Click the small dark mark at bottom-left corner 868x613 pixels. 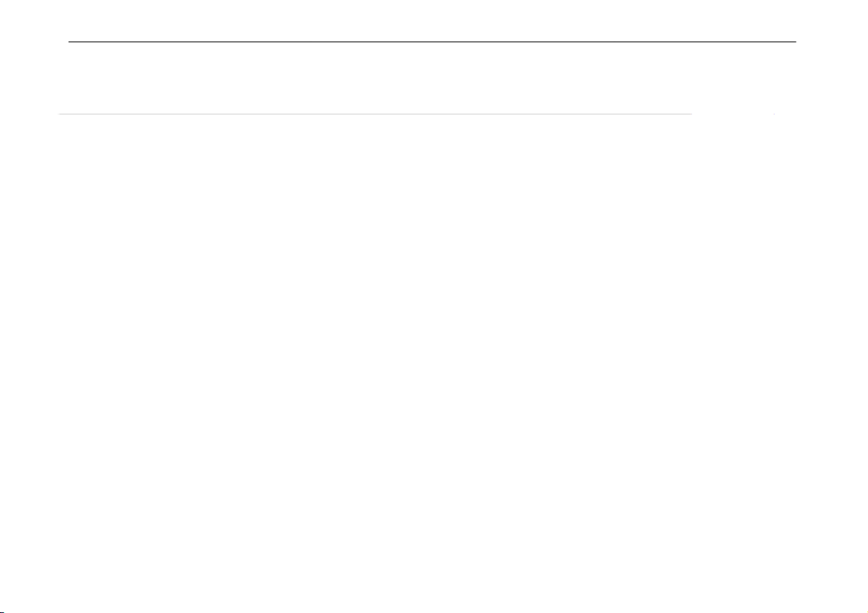[2, 612]
